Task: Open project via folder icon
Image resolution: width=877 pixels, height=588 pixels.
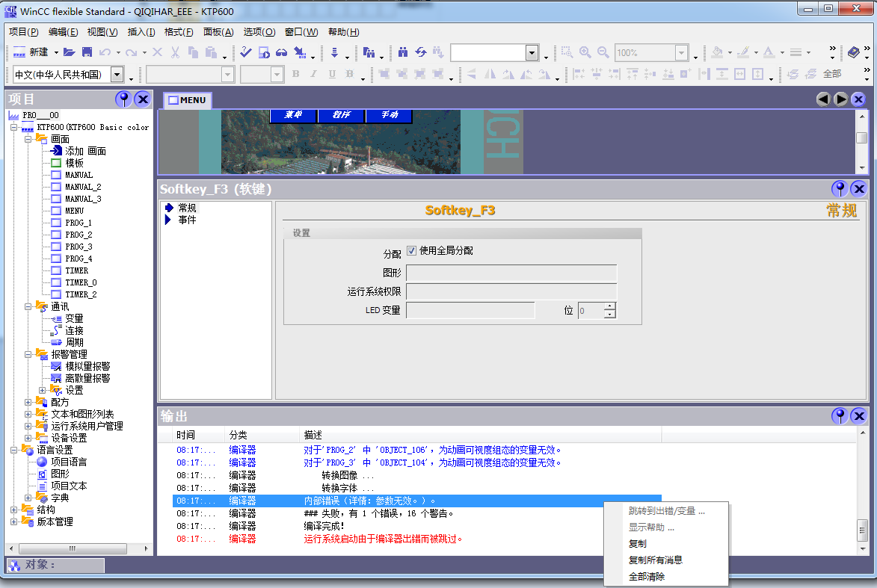Action: pos(70,52)
